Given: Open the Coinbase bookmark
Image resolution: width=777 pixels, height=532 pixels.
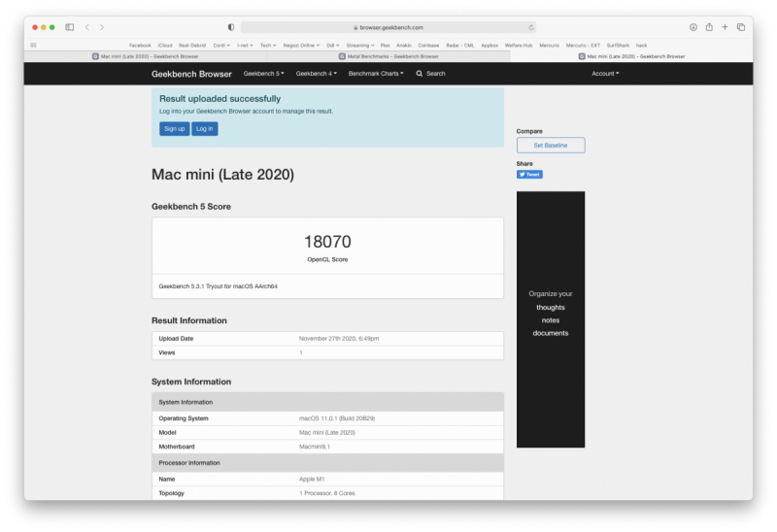Looking at the screenshot, I should pyautogui.click(x=428, y=45).
